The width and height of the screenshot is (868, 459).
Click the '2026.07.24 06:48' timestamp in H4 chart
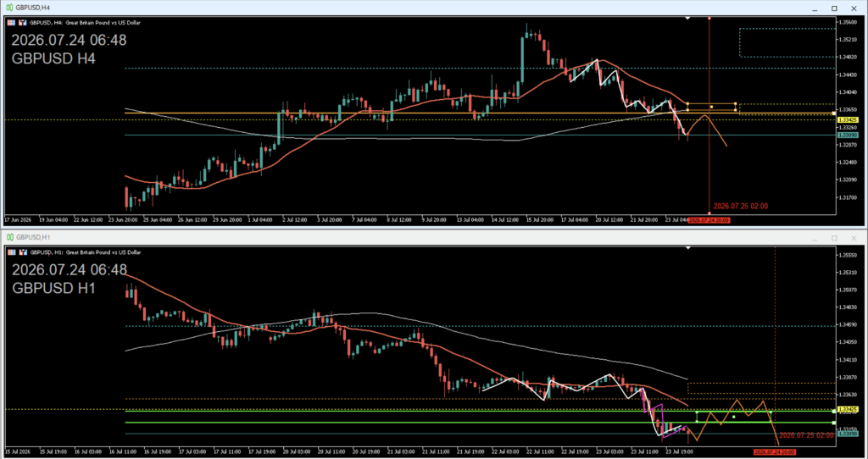pos(70,40)
